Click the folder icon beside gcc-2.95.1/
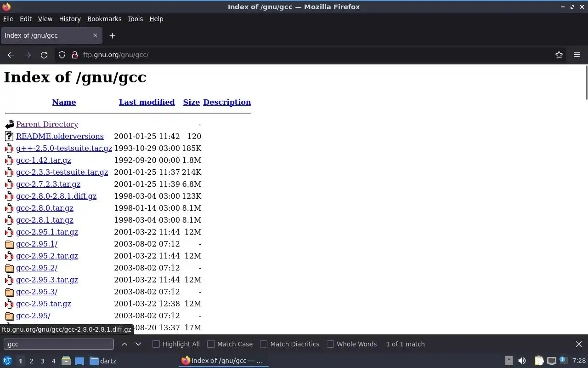The width and height of the screenshot is (588, 368). 10,244
